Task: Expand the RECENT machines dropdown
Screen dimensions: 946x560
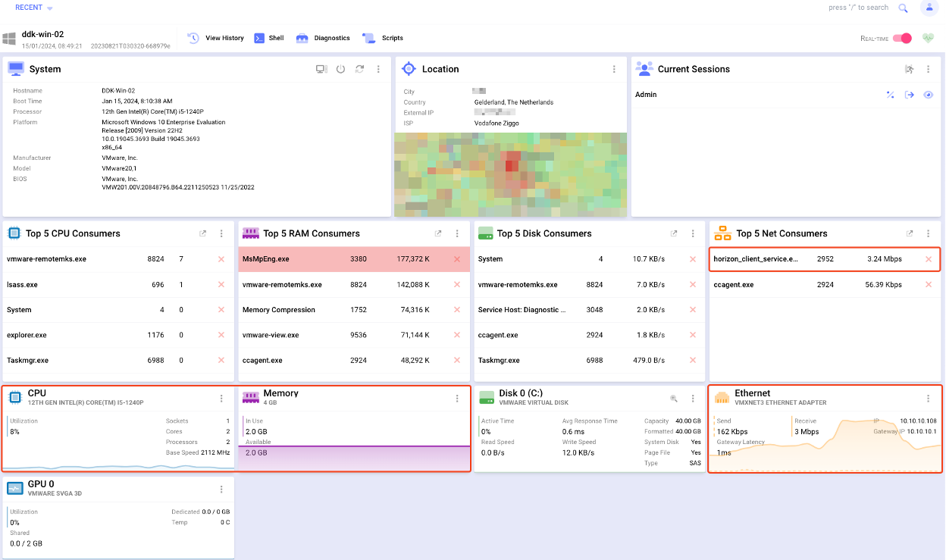Action: coord(30,7)
